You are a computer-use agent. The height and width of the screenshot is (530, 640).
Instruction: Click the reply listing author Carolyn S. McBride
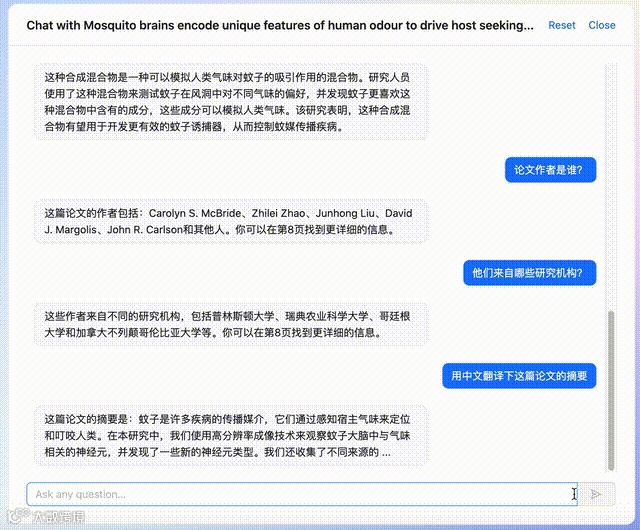coord(231,222)
